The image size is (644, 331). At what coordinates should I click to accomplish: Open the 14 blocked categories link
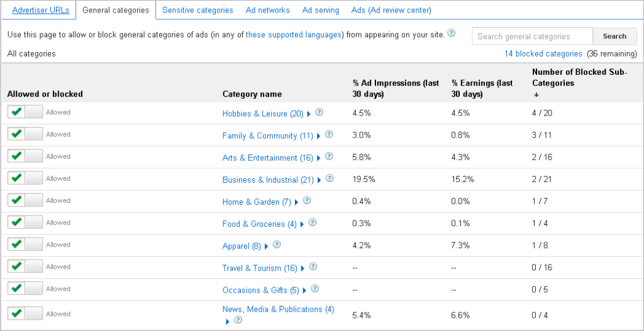click(543, 54)
